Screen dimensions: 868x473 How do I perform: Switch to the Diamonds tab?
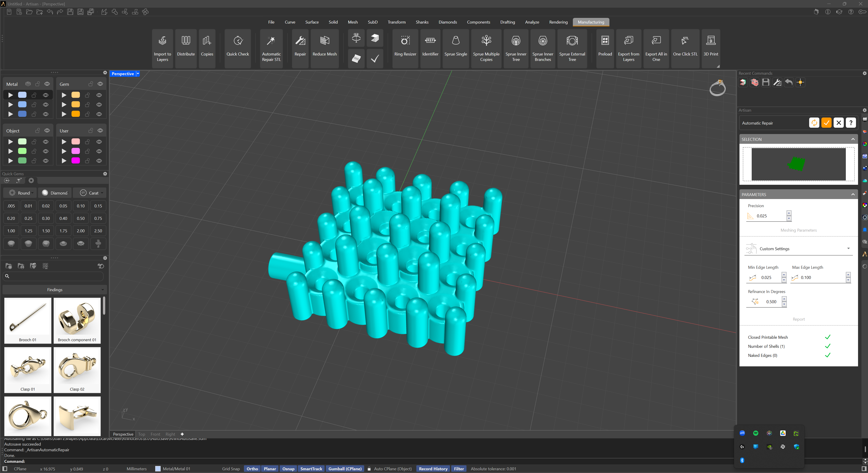click(x=448, y=22)
